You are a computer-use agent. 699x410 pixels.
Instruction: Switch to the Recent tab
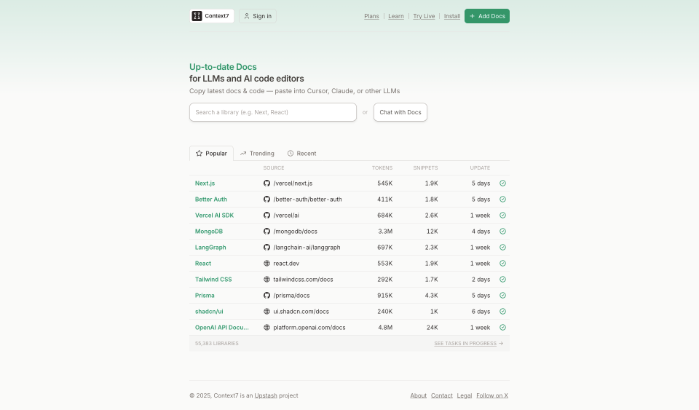coord(301,153)
